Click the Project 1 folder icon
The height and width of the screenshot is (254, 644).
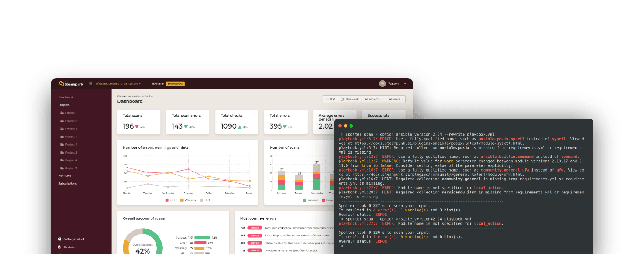(62, 113)
